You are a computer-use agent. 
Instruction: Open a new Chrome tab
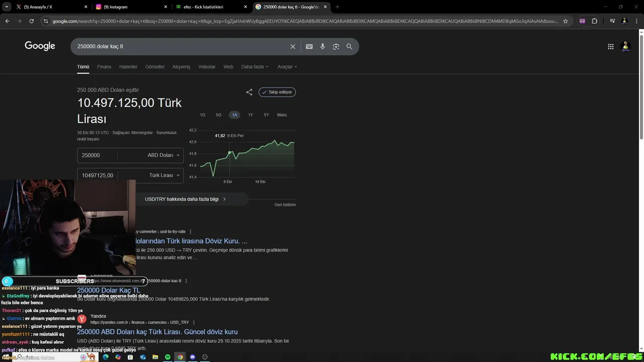click(337, 7)
